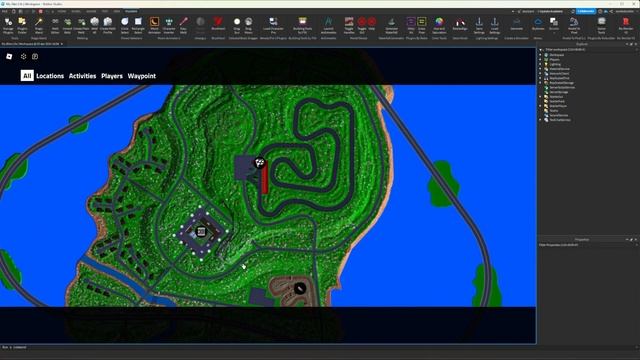This screenshot has width=640, height=360.
Task: Switch map filter to Locations
Action: coord(50,76)
